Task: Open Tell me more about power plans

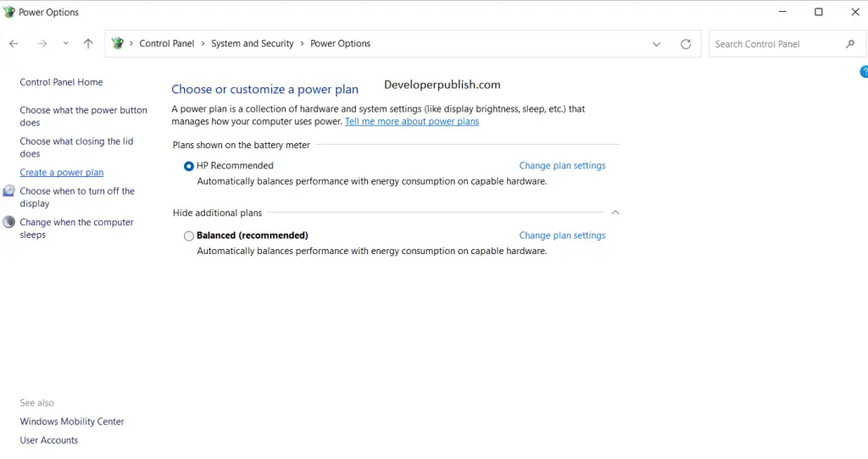Action: coord(412,122)
